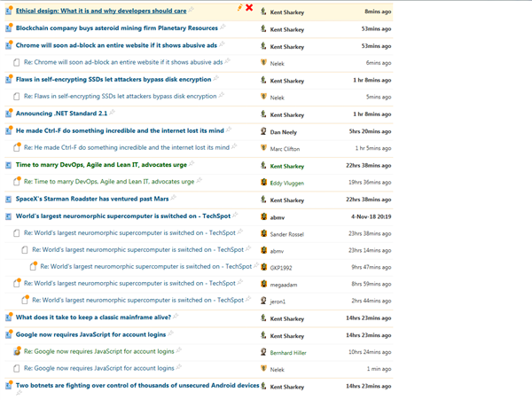Open World's largest neuromorphic supercomputer main thread
The width and height of the screenshot is (532, 400).
pyautogui.click(x=123, y=216)
